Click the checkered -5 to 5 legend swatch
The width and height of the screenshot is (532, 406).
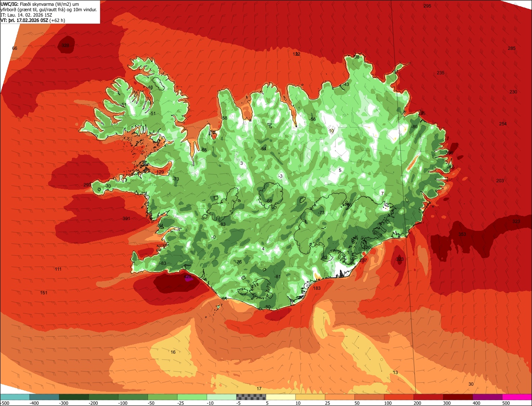click(251, 397)
